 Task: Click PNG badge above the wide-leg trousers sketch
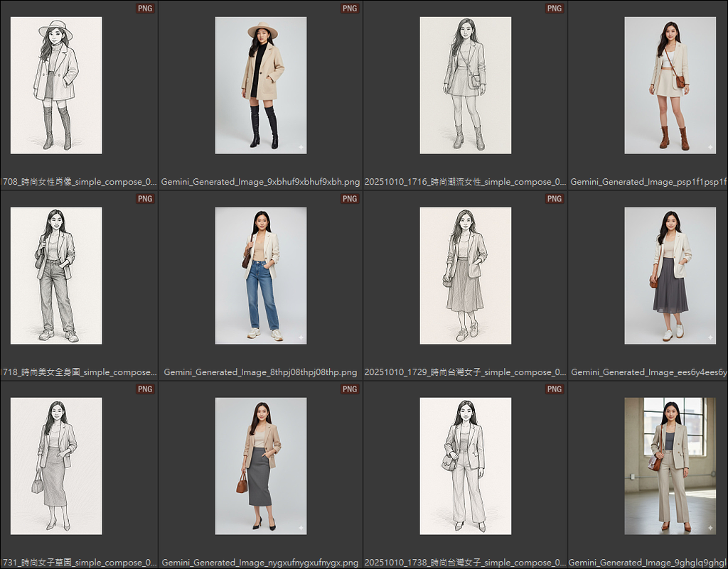[555, 389]
